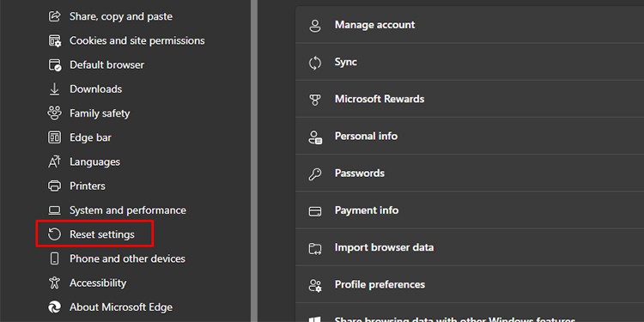Open Phone and other devices
Image resolution: width=644 pixels, height=322 pixels.
(127, 258)
